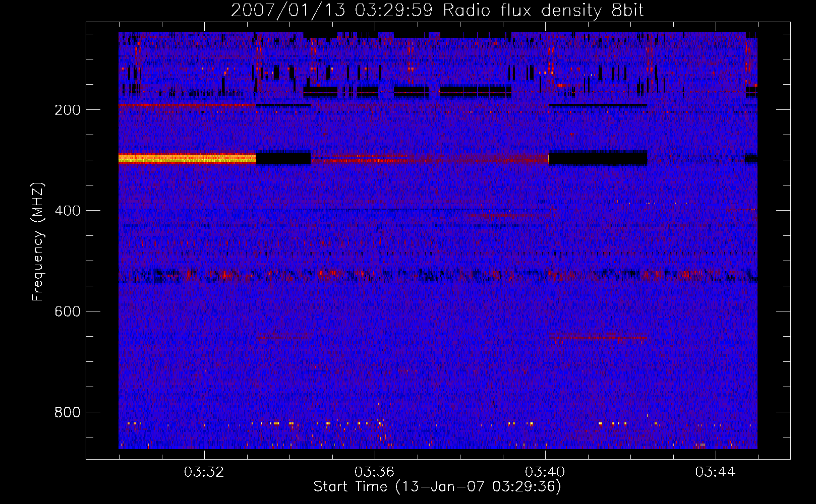The height and width of the screenshot is (504, 816).
Task: Click the 'Frequency (MHZ)' axis label
Action: coord(37,241)
